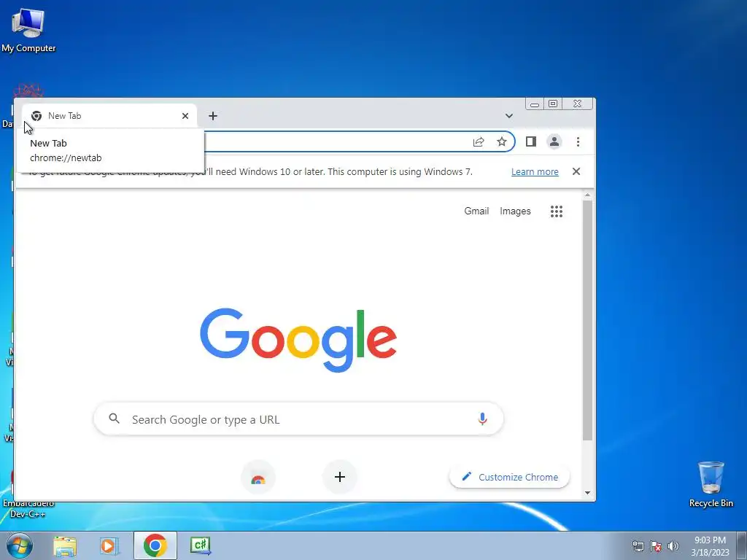Screen dimensions: 747x560
Task: Share this page icon in address bar
Action: (x=479, y=141)
